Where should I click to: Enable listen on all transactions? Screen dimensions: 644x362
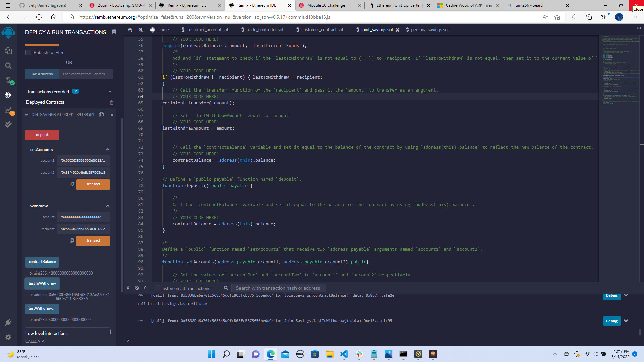tap(157, 288)
